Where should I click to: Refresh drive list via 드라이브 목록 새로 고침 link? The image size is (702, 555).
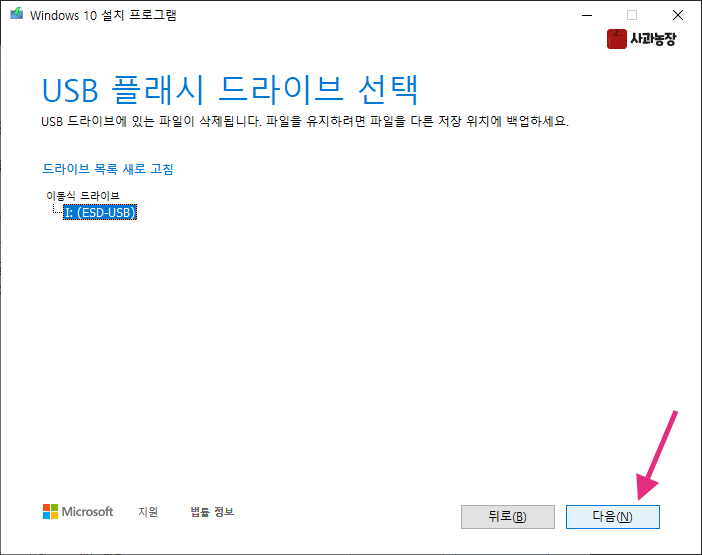(x=107, y=169)
